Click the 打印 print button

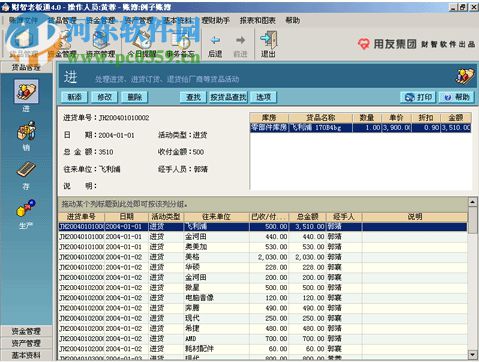pos(418,97)
